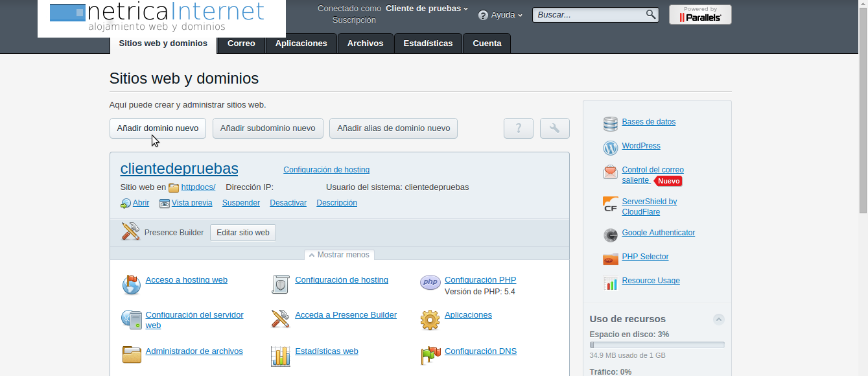Viewport: 868px width, 376px height.
Task: Click the question mark help button
Action: [518, 128]
